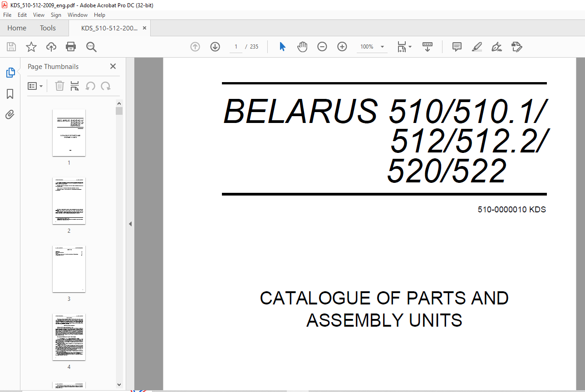Zoom in with the plus icon
The image size is (585, 392).
(x=342, y=47)
